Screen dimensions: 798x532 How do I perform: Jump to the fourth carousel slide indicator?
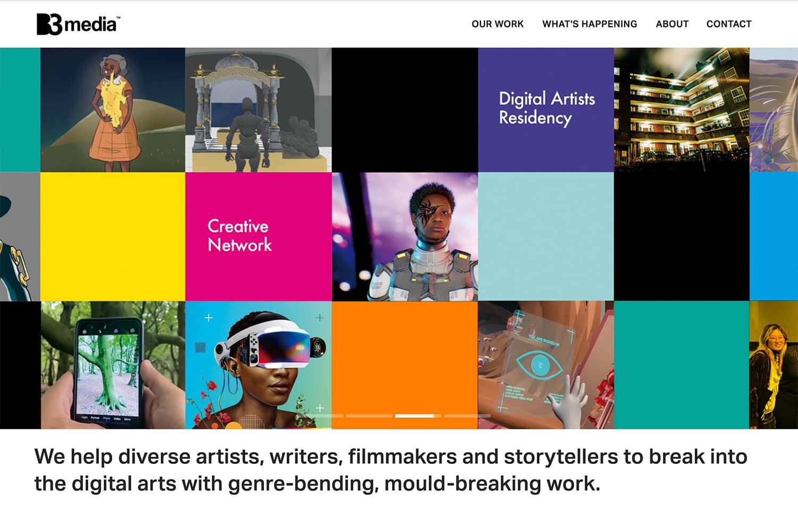click(467, 415)
